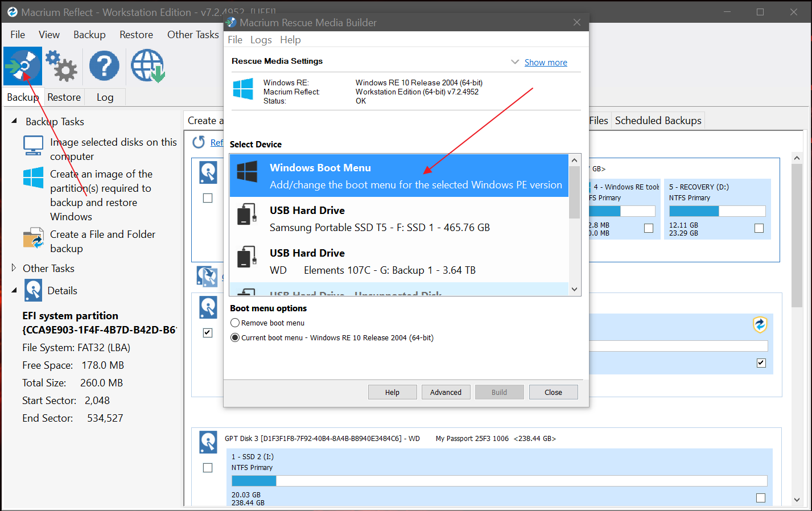Click the WD Elements drive icon
This screenshot has height=511, width=812.
pos(246,257)
